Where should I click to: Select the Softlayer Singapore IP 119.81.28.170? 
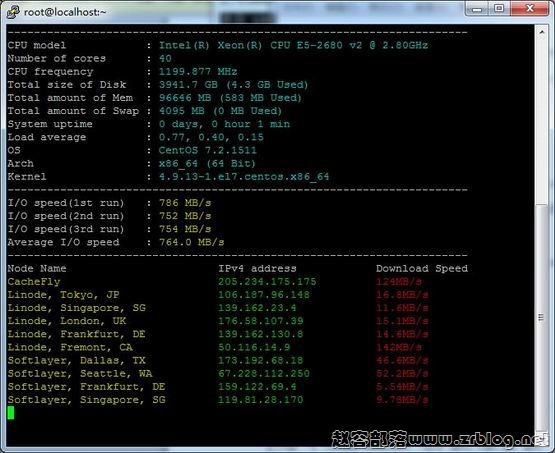261,400
